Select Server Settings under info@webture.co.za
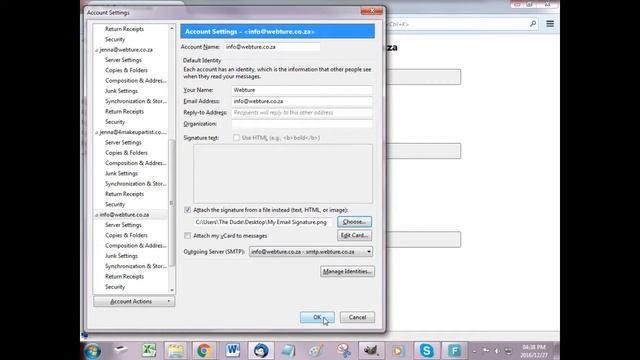The height and width of the screenshot is (360, 640). click(123, 225)
